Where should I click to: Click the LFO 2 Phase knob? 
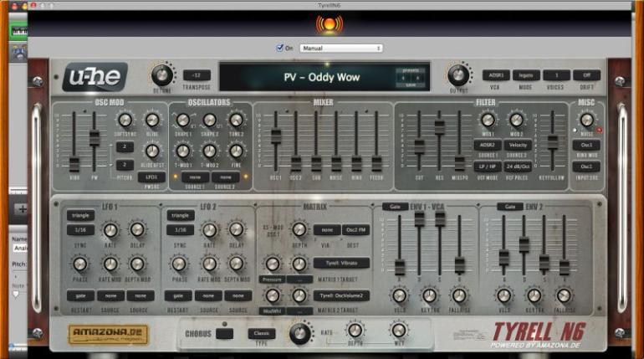[179, 264]
